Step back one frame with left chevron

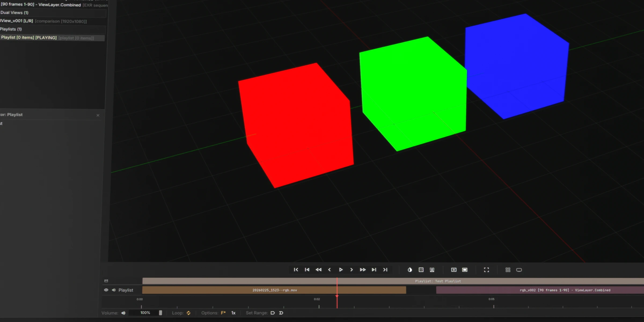point(330,270)
